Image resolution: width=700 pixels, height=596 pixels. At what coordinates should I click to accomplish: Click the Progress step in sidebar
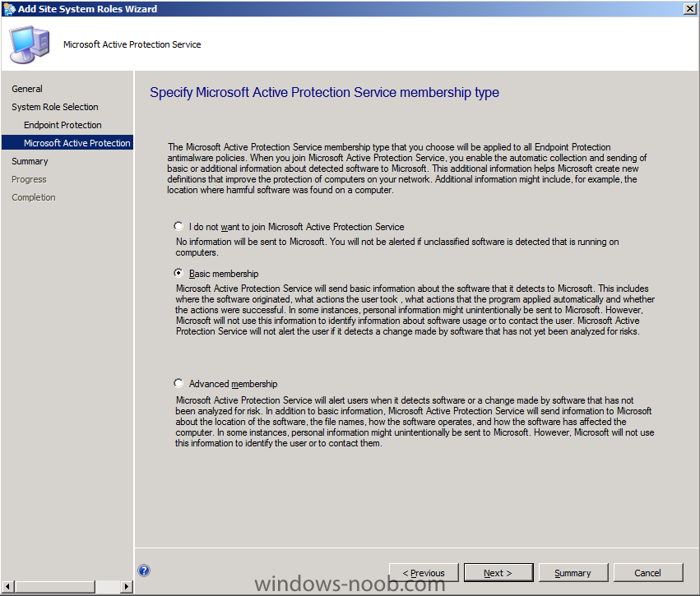pyautogui.click(x=29, y=179)
